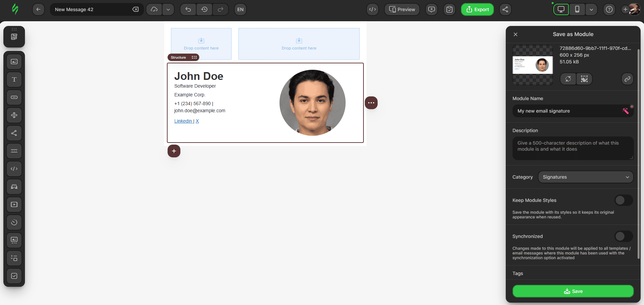
Task: Redo the last action
Action: tap(221, 9)
